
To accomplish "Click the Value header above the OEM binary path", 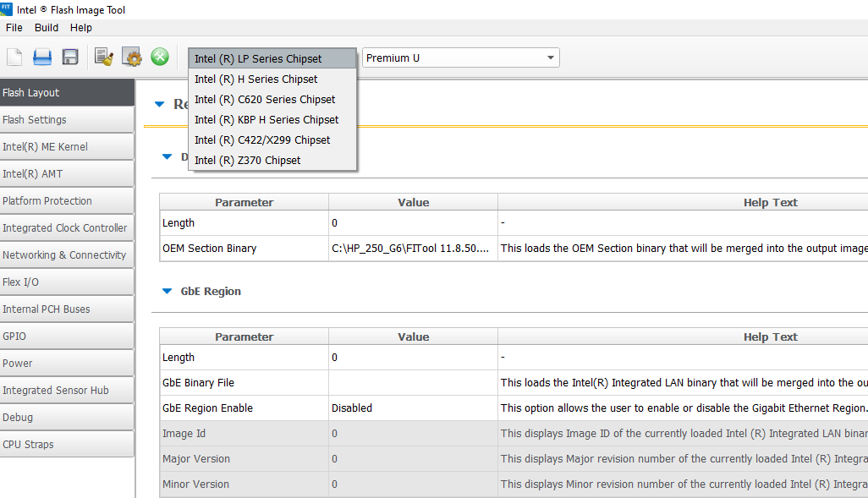I will (x=413, y=203).
